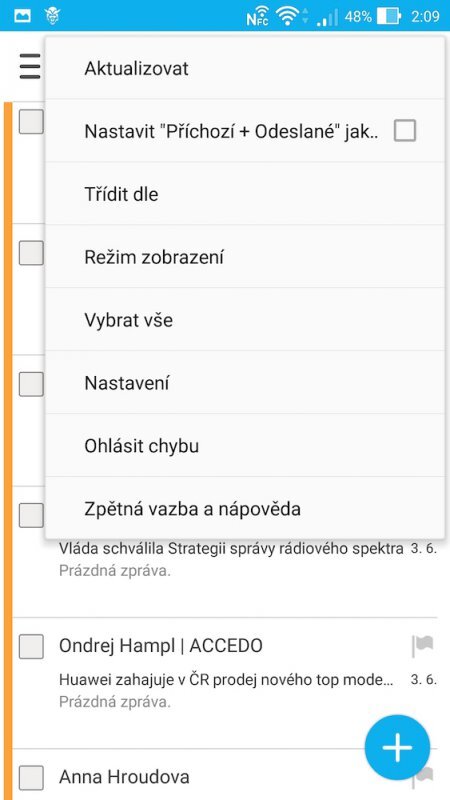Open the hamburger navigation menu
The image size is (450, 800).
click(30, 67)
